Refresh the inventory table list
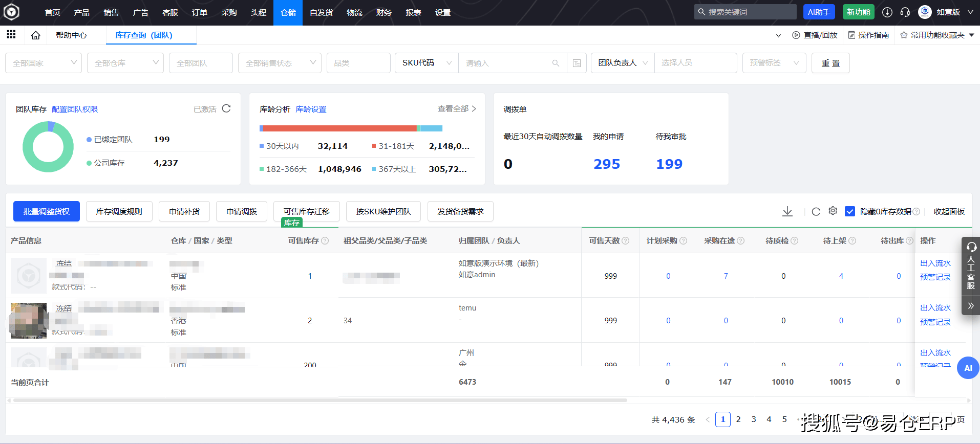This screenshot has width=980, height=444. click(x=816, y=211)
